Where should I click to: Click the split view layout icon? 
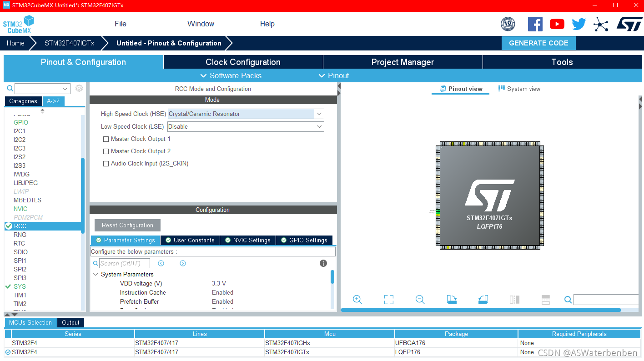pos(514,300)
